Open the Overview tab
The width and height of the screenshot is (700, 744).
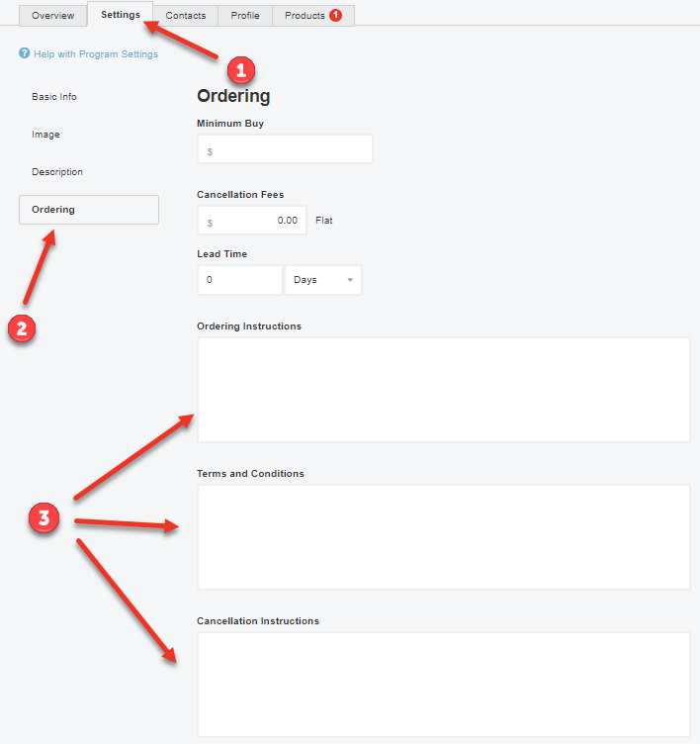click(52, 16)
